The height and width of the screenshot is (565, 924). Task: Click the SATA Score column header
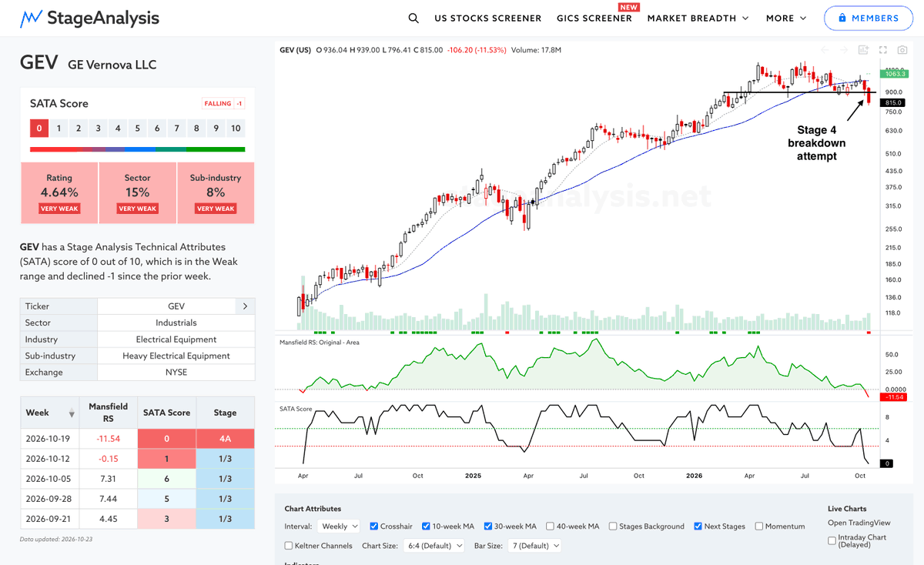click(167, 413)
